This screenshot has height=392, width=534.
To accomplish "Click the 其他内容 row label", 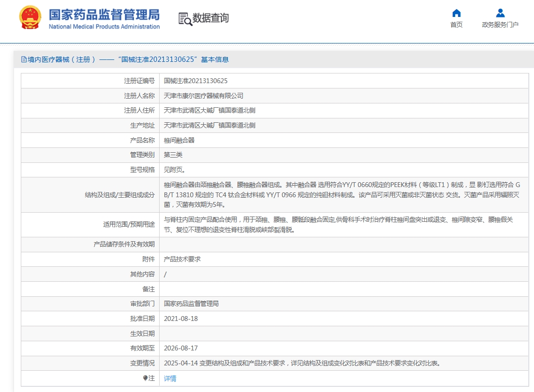I will [x=142, y=274].
